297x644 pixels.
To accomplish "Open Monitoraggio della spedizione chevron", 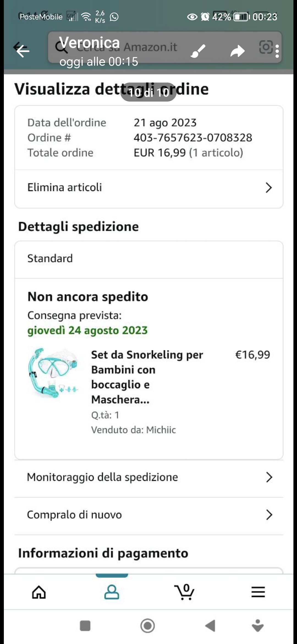I will pos(269,477).
